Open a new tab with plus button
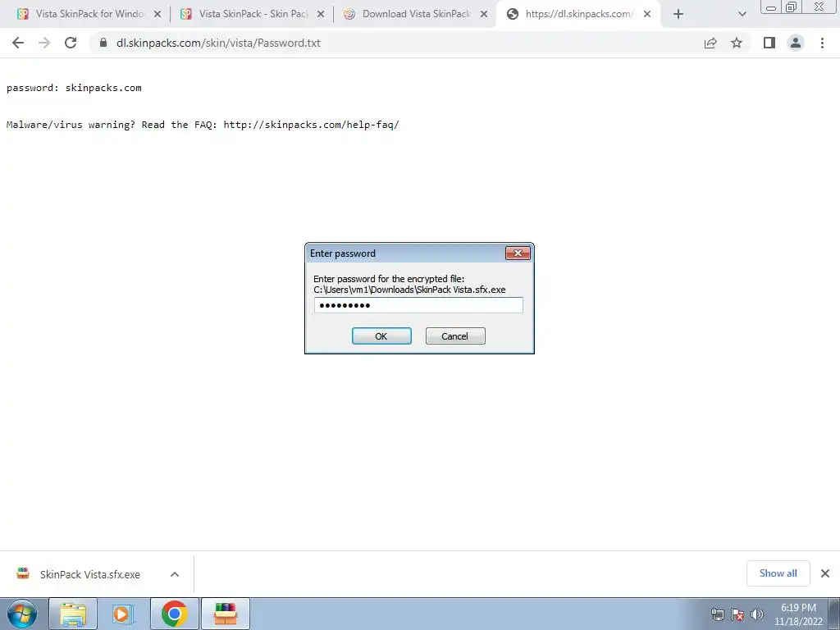The image size is (840, 630). tap(678, 14)
